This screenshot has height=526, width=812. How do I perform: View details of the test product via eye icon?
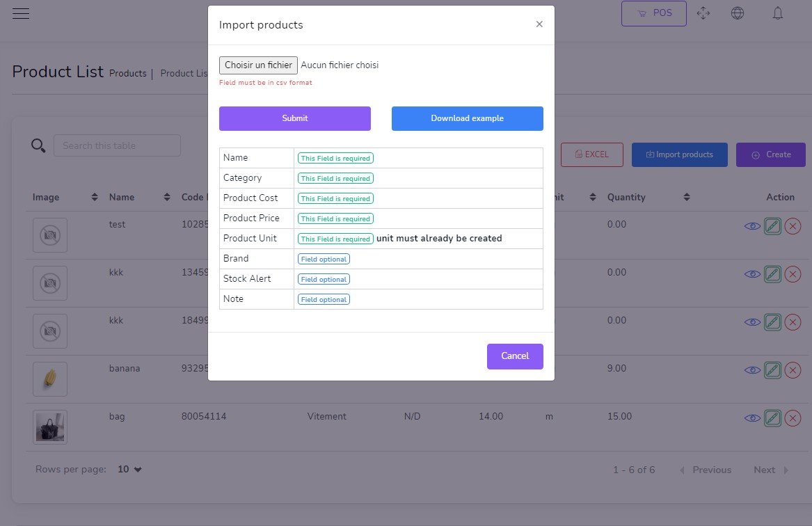(x=752, y=225)
